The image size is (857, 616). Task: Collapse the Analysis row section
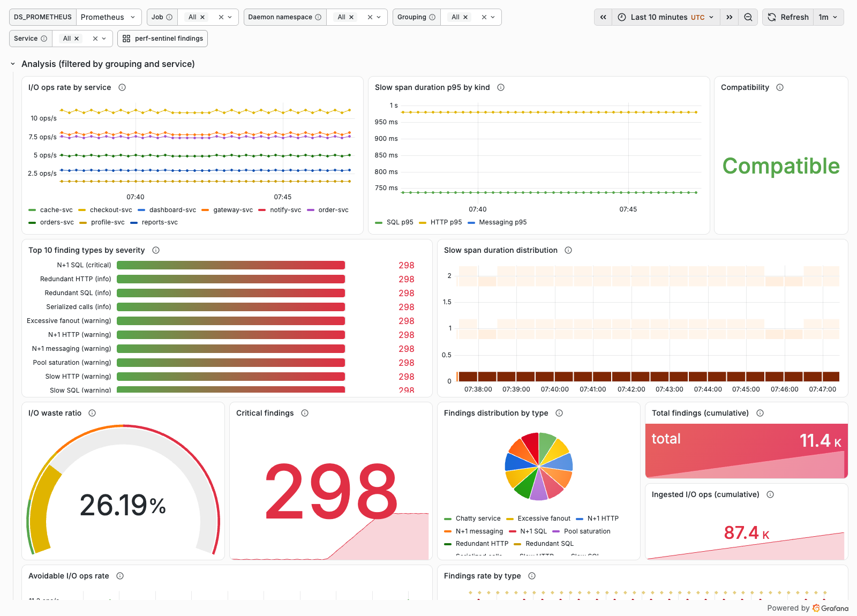[x=13, y=64]
